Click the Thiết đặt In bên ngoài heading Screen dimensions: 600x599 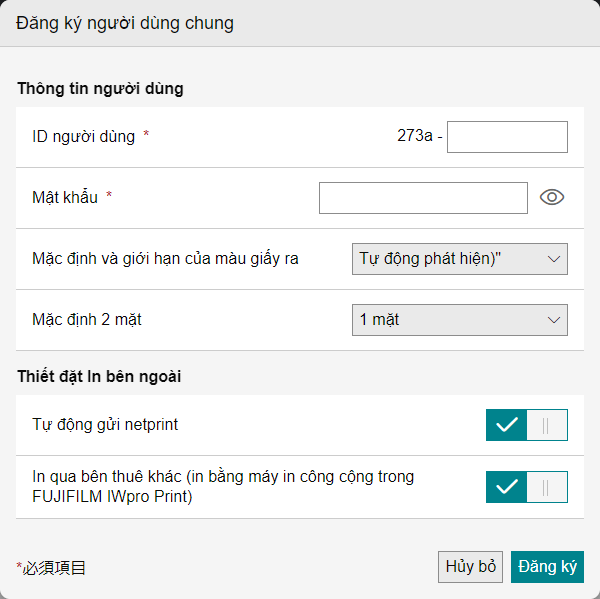(99, 376)
